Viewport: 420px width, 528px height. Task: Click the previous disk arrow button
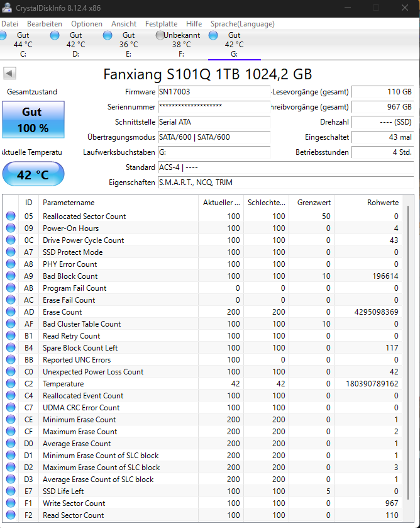click(10, 73)
